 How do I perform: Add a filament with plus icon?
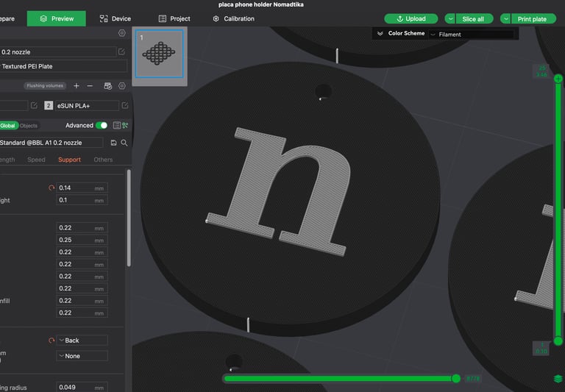77,86
